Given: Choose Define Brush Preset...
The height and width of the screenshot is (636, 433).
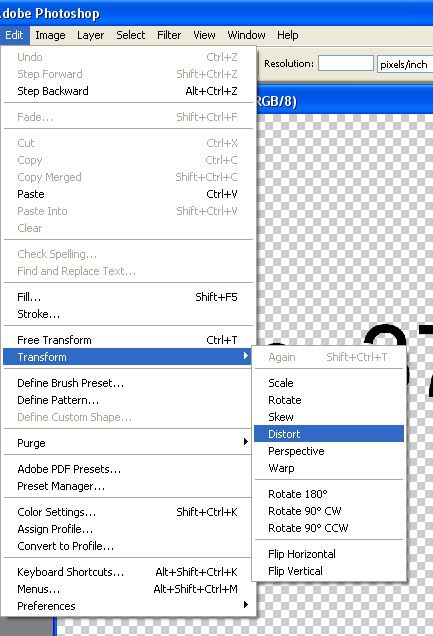Looking at the screenshot, I should [x=129, y=383].
